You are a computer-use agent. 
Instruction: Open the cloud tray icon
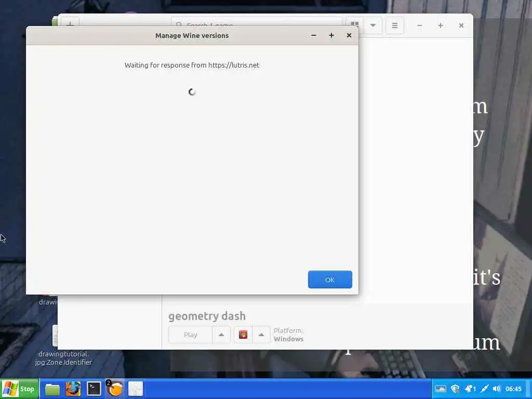coord(441,389)
